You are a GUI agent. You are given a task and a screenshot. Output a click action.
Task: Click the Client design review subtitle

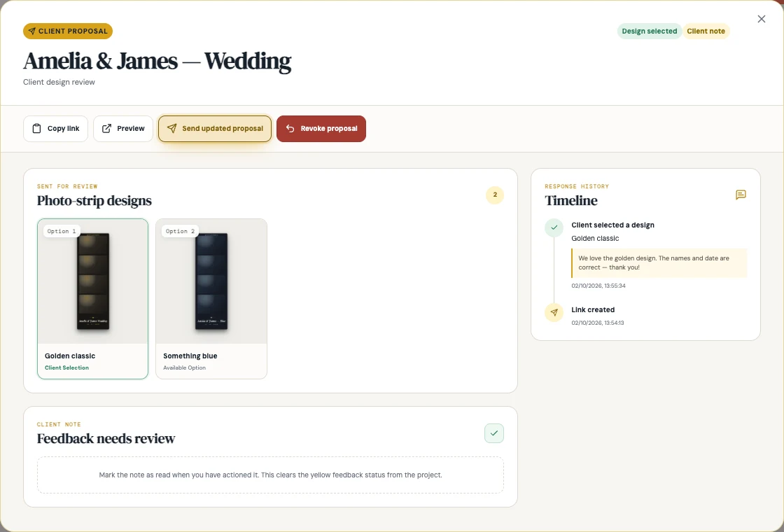[59, 82]
